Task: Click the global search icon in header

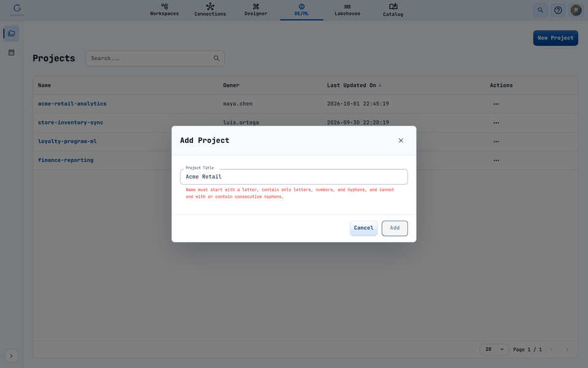Action: (540, 10)
